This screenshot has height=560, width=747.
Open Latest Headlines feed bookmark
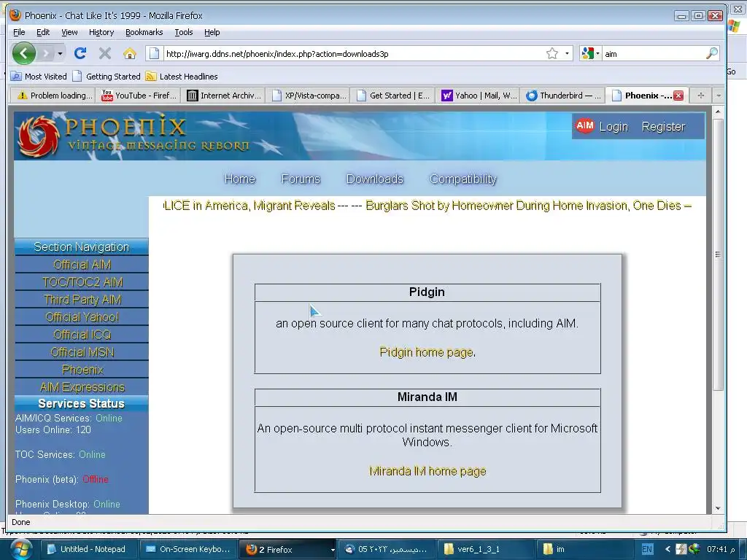[182, 76]
